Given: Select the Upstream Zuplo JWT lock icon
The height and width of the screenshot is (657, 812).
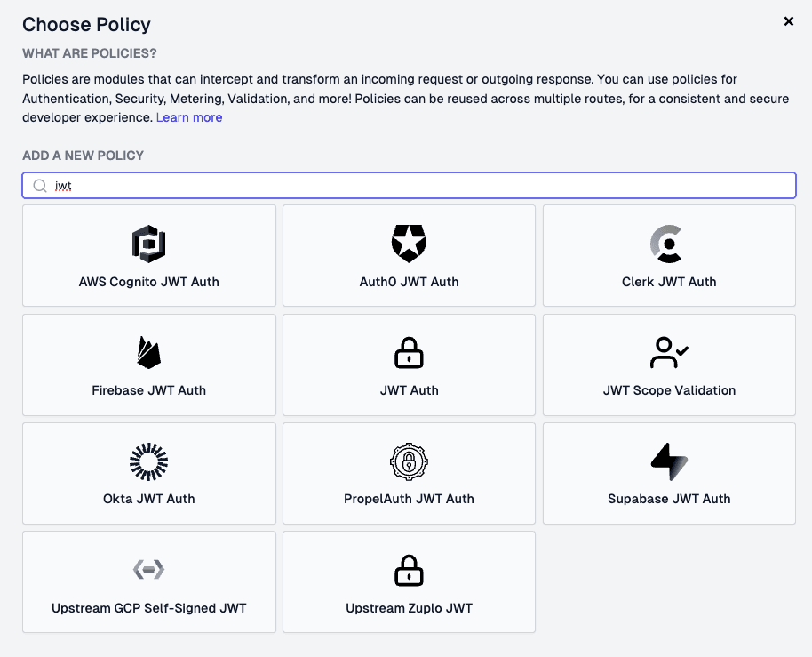Looking at the screenshot, I should [409, 570].
